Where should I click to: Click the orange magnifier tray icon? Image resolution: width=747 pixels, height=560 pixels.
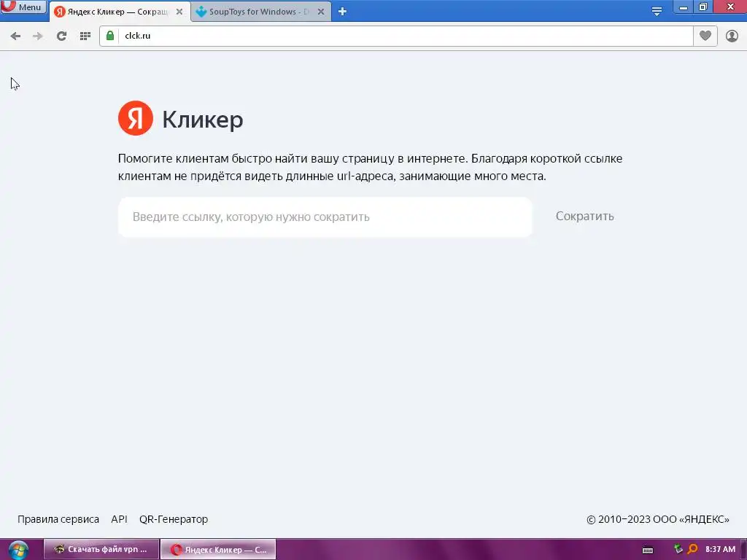pos(692,549)
